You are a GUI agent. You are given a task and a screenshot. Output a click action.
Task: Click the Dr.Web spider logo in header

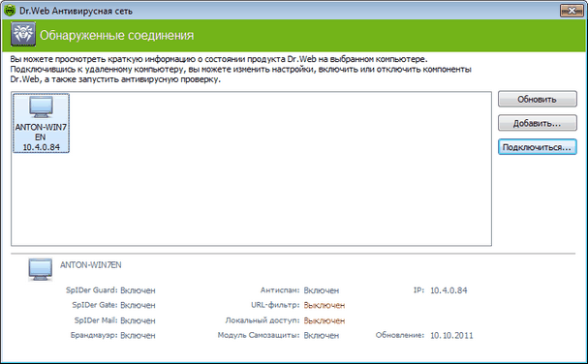[23, 34]
